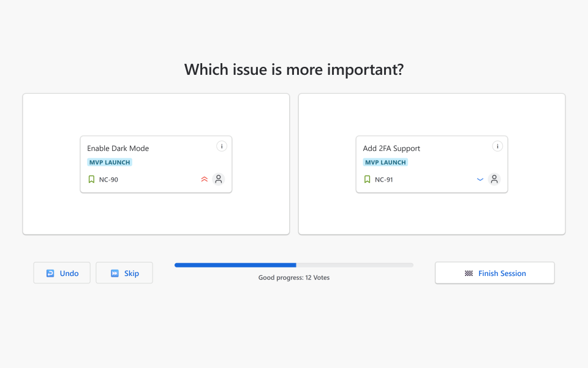
Task: Skip this comparison
Action: 124,273
